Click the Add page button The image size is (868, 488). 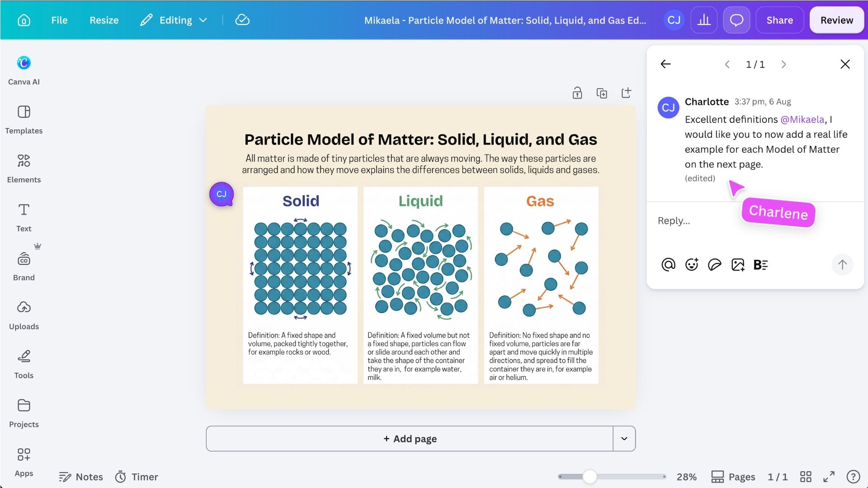pos(410,439)
